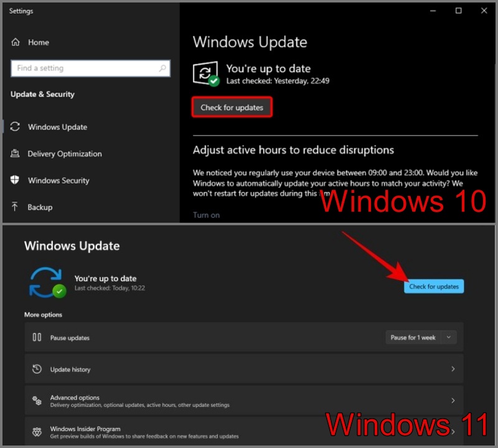
Task: Click the search magnifier icon in Find a setting
Action: (x=162, y=68)
